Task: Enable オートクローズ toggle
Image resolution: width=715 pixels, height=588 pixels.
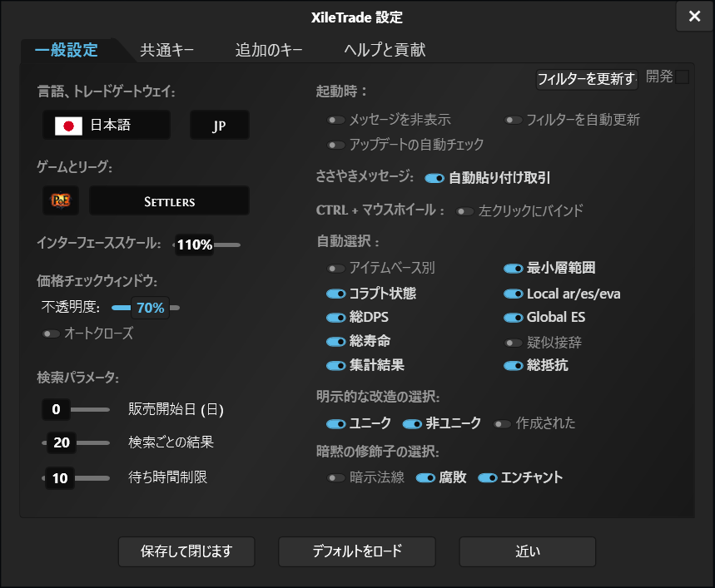Action: (51, 334)
